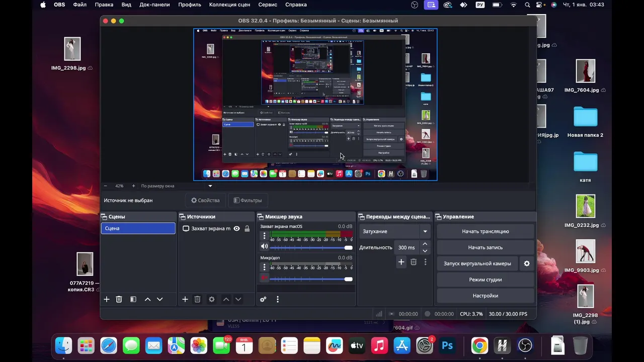
Task: Open the Правка menu
Action: (104, 5)
